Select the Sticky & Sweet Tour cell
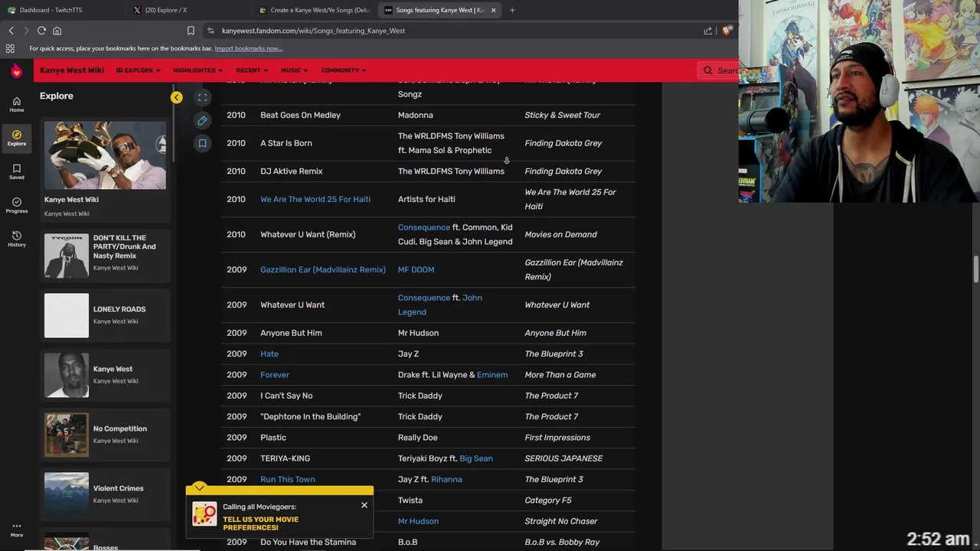Screen dimensions: 980x551 point(562,115)
